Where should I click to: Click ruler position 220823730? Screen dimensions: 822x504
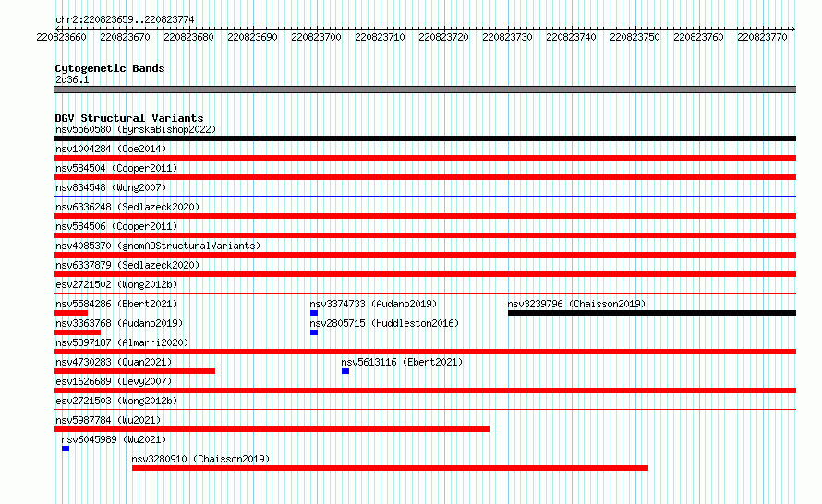[x=507, y=37]
